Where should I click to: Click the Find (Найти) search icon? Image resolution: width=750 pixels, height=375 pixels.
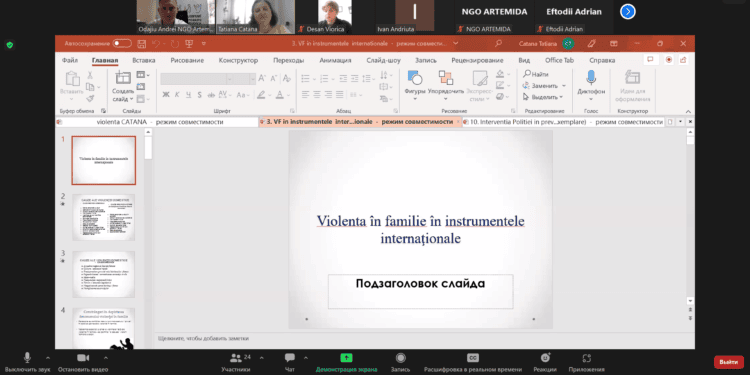[527, 74]
